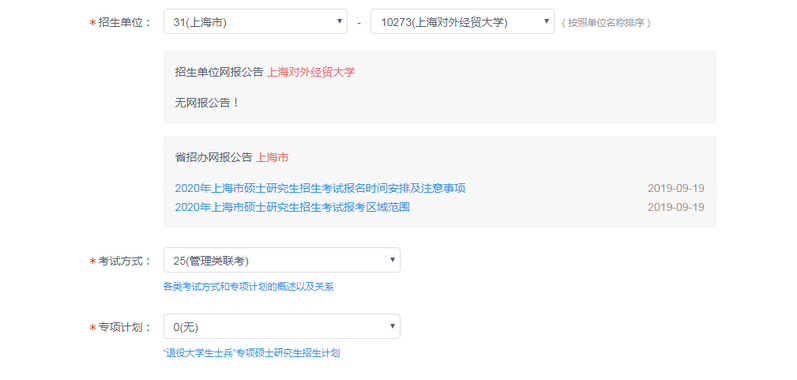The height and width of the screenshot is (380, 797).
Task: Click the red 上海对外经贸大学 unit name text
Action: click(x=311, y=72)
